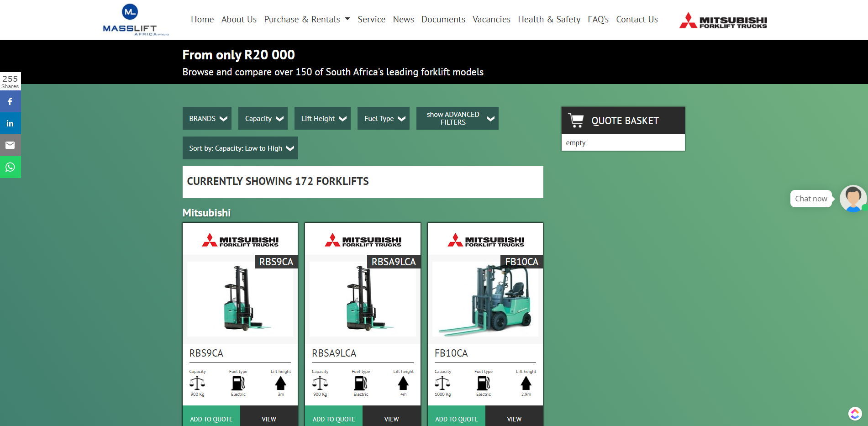Click the 255 Shares counter
The width and height of the screenshot is (868, 426).
[10, 81]
